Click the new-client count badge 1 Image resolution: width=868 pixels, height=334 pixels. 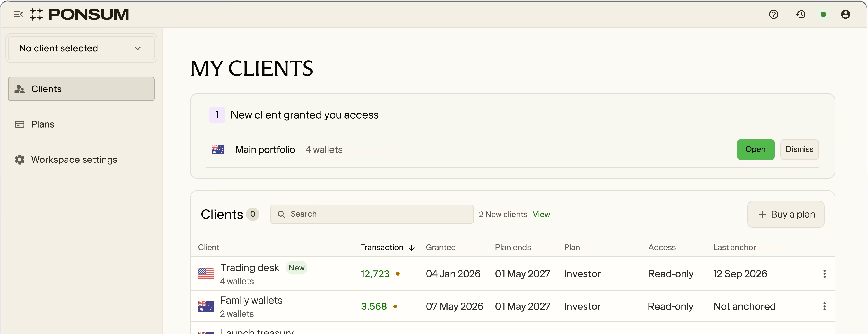click(217, 115)
